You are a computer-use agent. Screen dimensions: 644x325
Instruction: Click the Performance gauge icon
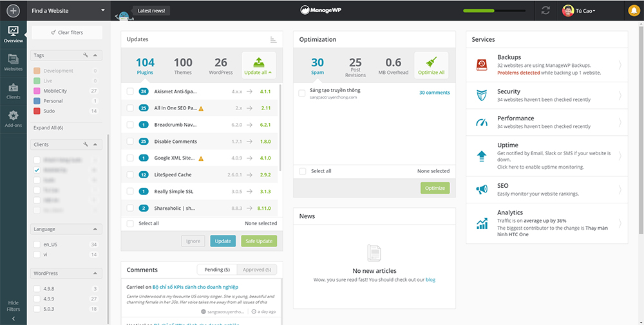481,122
